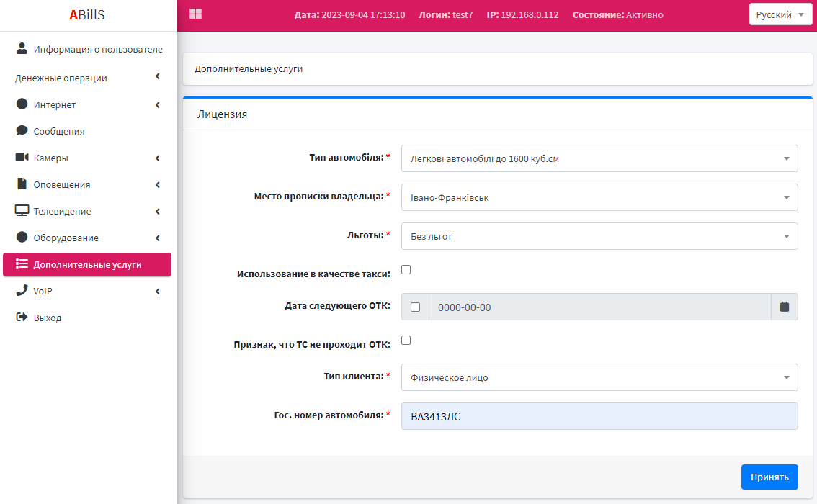Expand the Оборудование submenu chevron
The image size is (817, 504).
click(x=157, y=238)
